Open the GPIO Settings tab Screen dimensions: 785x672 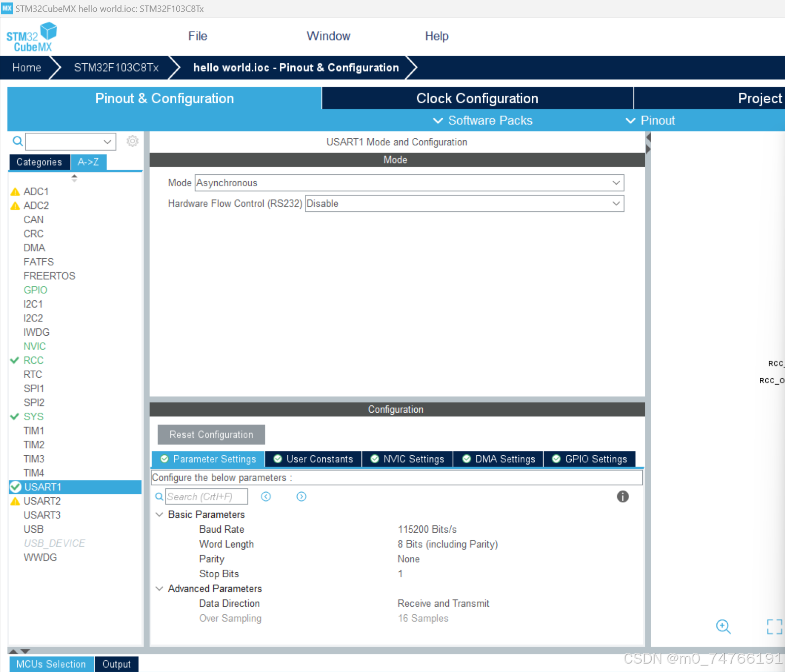pyautogui.click(x=589, y=459)
